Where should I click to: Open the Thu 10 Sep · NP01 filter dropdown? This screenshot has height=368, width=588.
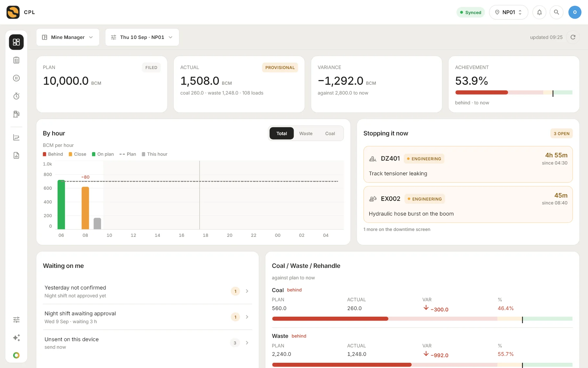pyautogui.click(x=142, y=37)
